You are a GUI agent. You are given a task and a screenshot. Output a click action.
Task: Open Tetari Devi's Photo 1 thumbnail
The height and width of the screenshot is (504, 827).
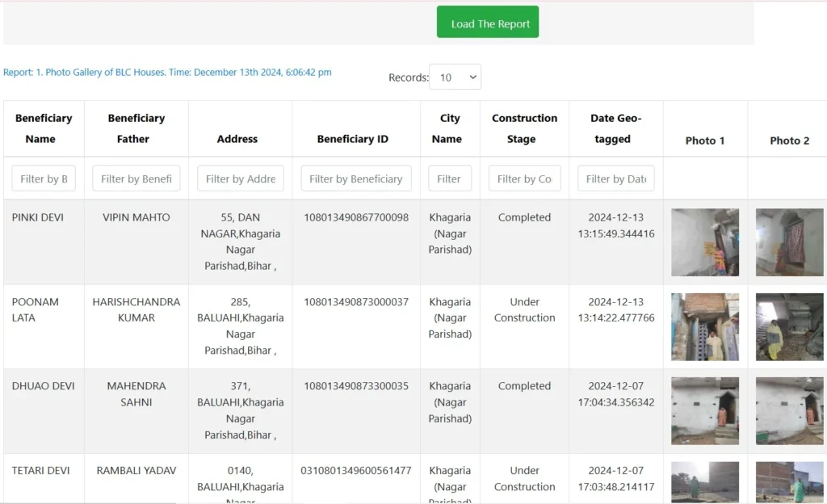(704, 483)
